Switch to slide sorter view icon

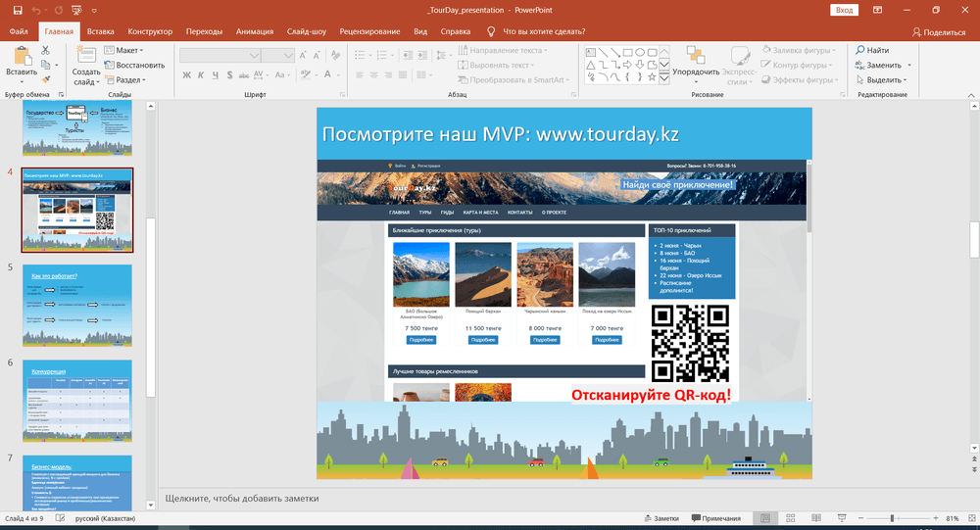coord(790,518)
